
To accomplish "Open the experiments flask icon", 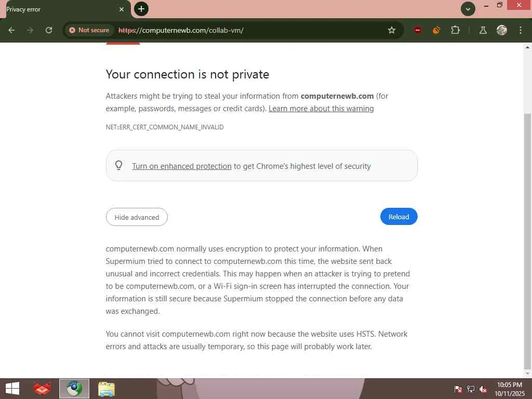I will [483, 30].
